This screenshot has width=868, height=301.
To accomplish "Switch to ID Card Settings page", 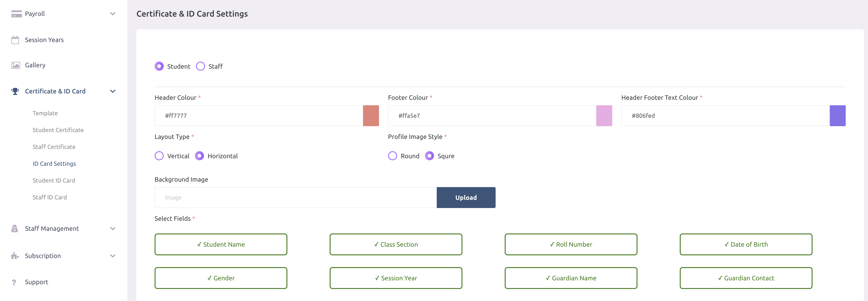I will tap(54, 163).
